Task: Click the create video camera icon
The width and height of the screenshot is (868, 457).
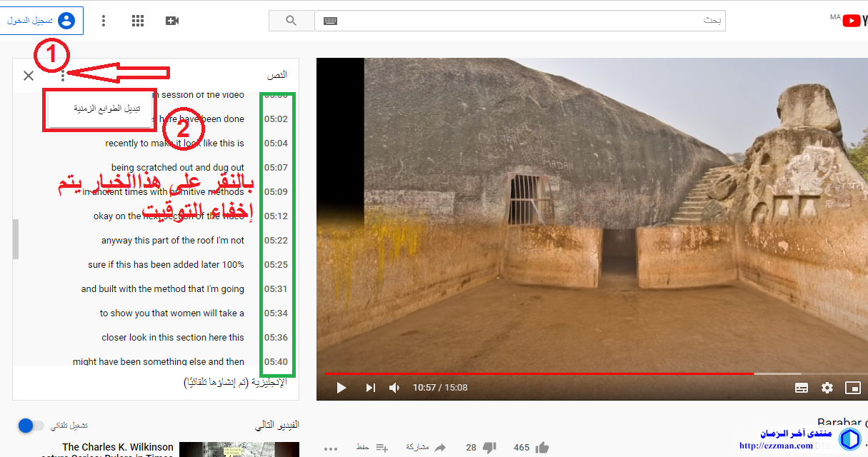Action: click(x=171, y=21)
